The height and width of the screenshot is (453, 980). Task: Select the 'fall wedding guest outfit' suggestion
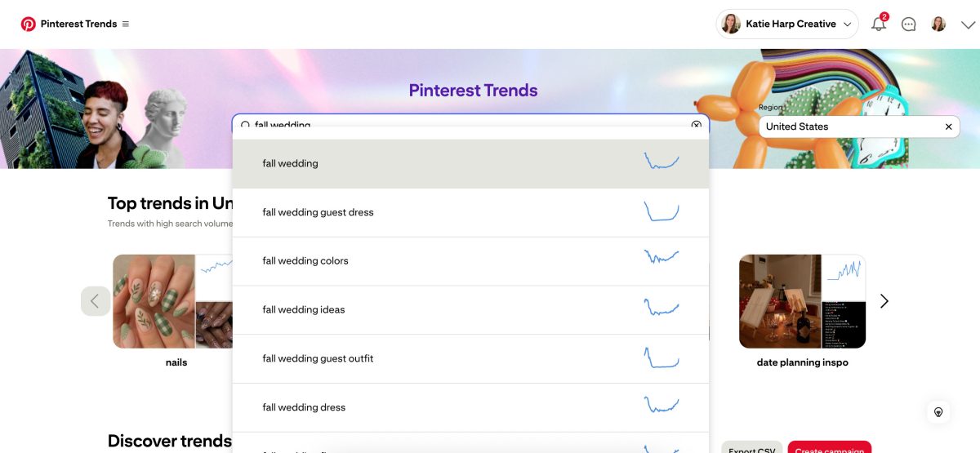pyautogui.click(x=470, y=358)
